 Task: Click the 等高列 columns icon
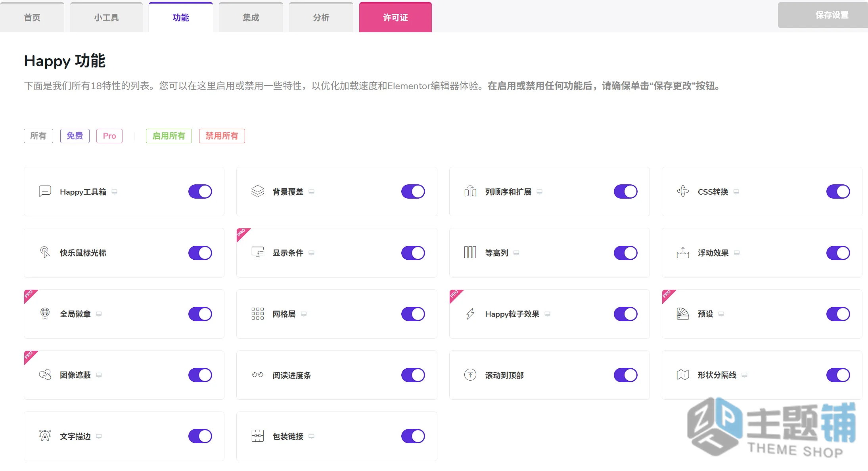coord(470,253)
